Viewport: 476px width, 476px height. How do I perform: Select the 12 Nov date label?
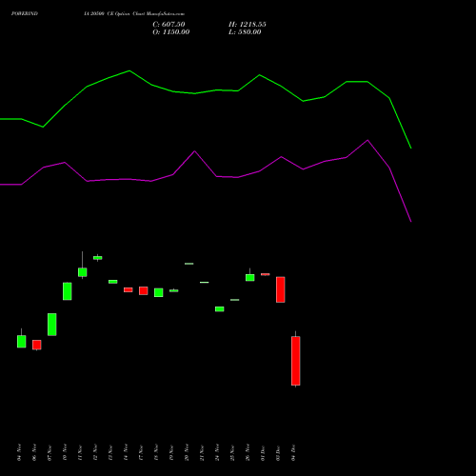click(x=95, y=452)
